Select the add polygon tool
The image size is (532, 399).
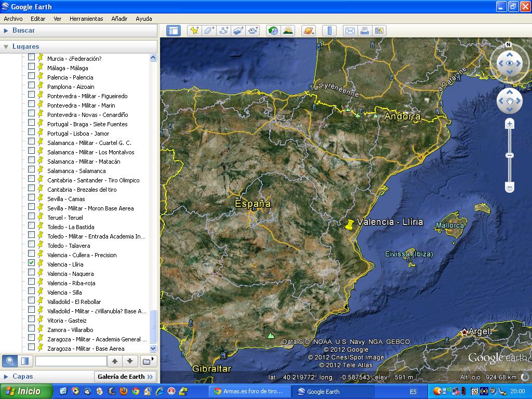[x=209, y=31]
